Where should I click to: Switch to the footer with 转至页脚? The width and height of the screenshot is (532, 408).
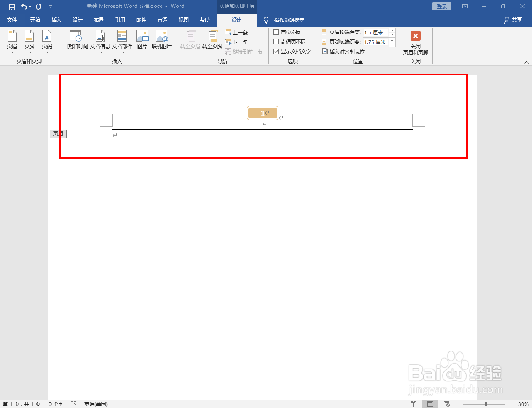click(212, 41)
